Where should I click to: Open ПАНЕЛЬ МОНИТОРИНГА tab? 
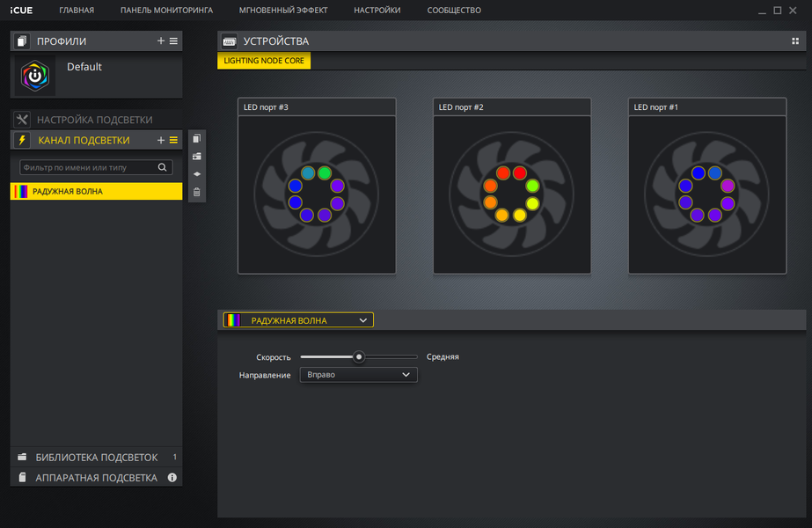(x=166, y=11)
